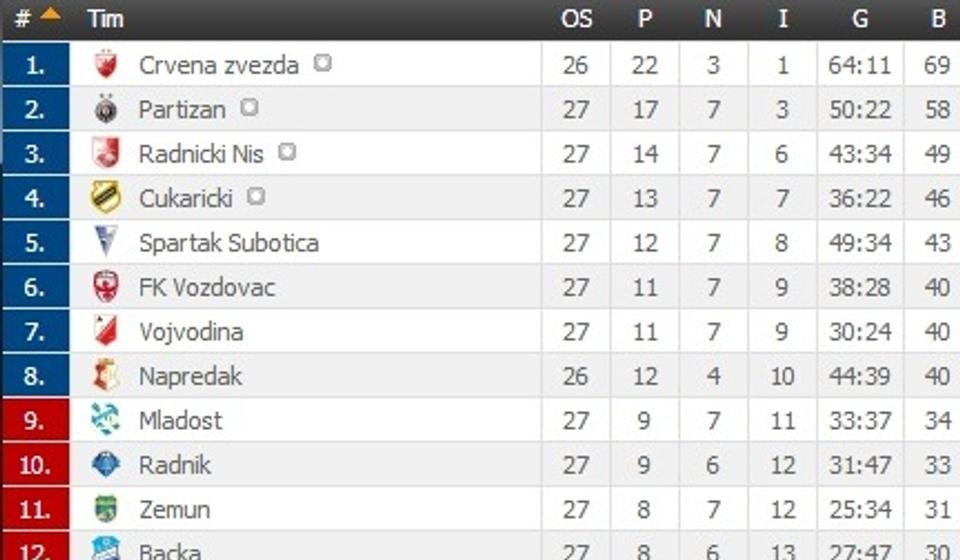Click the Vojvodina club crest icon

tap(105, 331)
